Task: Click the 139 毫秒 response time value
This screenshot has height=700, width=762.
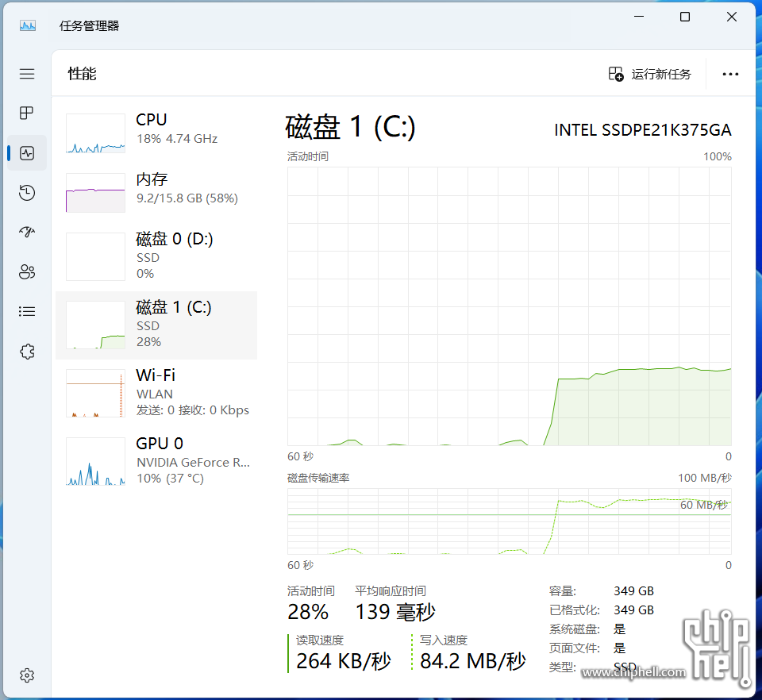Action: [x=395, y=612]
